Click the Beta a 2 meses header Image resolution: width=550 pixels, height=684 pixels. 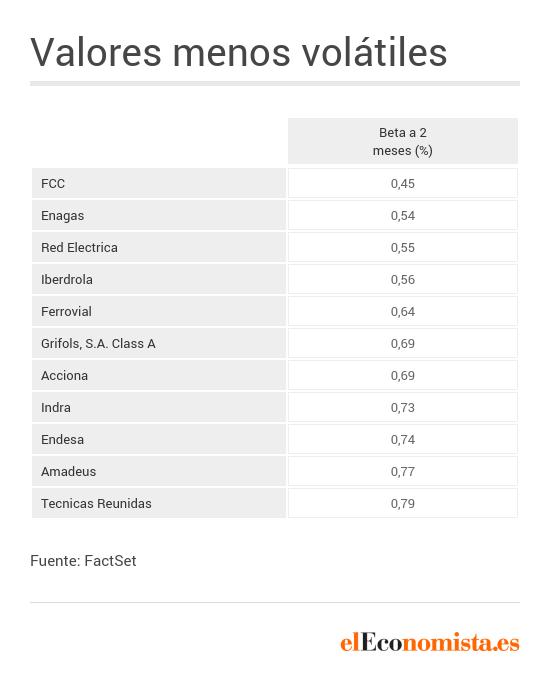click(x=403, y=141)
